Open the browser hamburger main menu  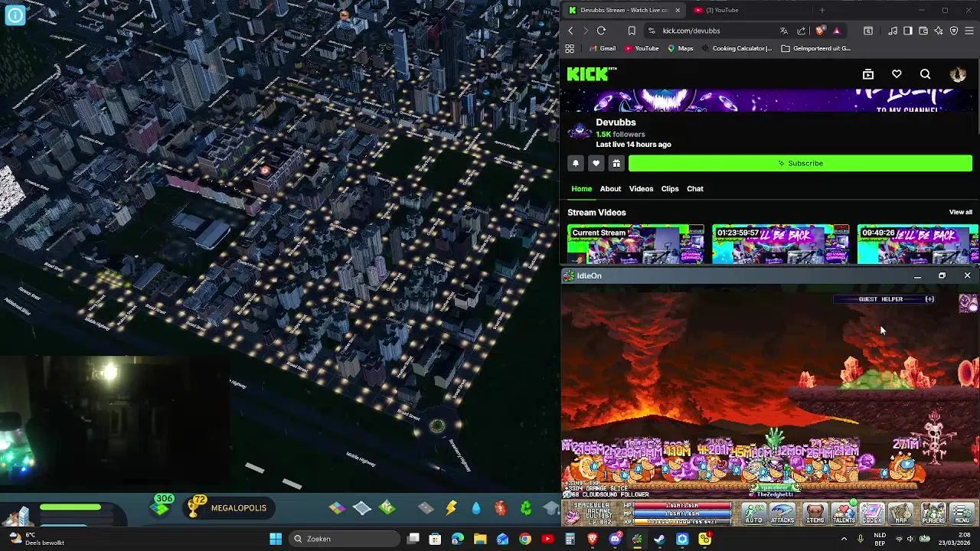[x=969, y=31]
